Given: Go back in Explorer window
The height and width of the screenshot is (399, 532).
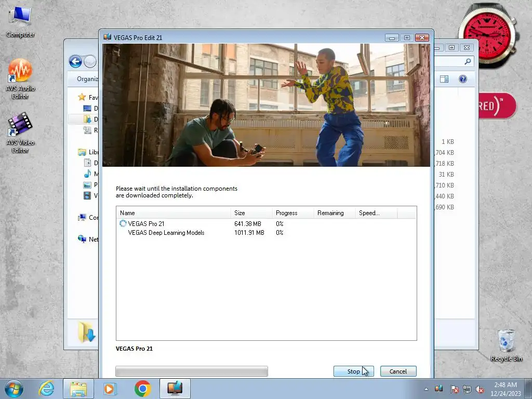Looking at the screenshot, I should pos(75,61).
